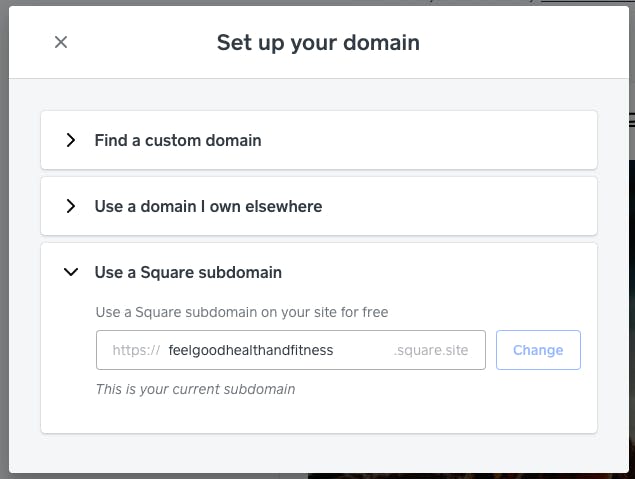The width and height of the screenshot is (635, 479).
Task: Click empty area of Find a custom domain card
Action: click(429, 140)
